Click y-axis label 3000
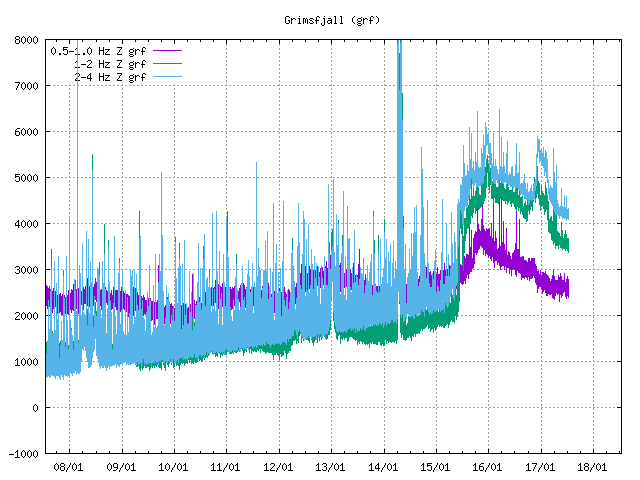This screenshot has height=480, width=640. [27, 270]
